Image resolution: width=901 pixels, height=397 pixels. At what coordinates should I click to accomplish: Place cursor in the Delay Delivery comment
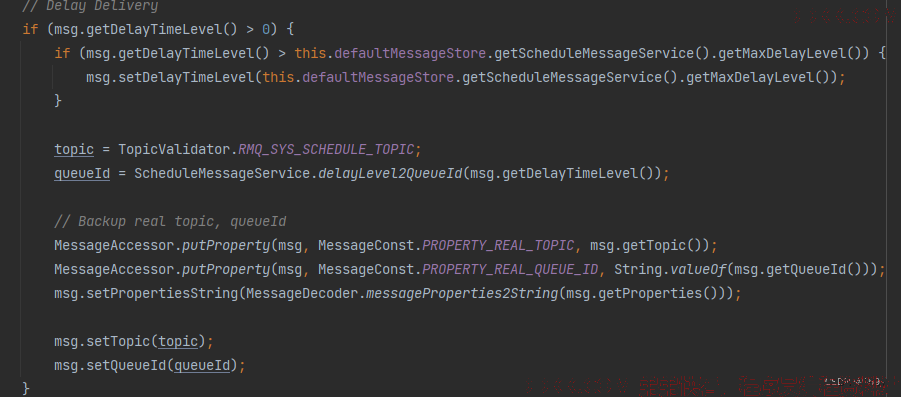pyautogui.click(x=90, y=6)
